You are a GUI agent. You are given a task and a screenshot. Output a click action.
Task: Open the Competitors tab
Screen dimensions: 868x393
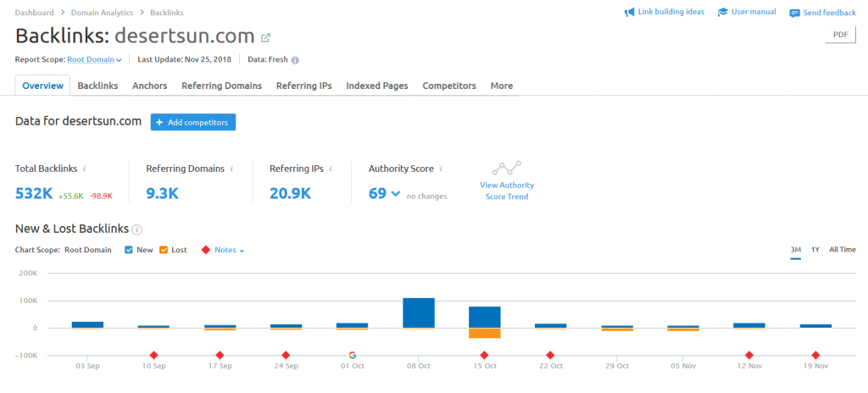(x=449, y=86)
